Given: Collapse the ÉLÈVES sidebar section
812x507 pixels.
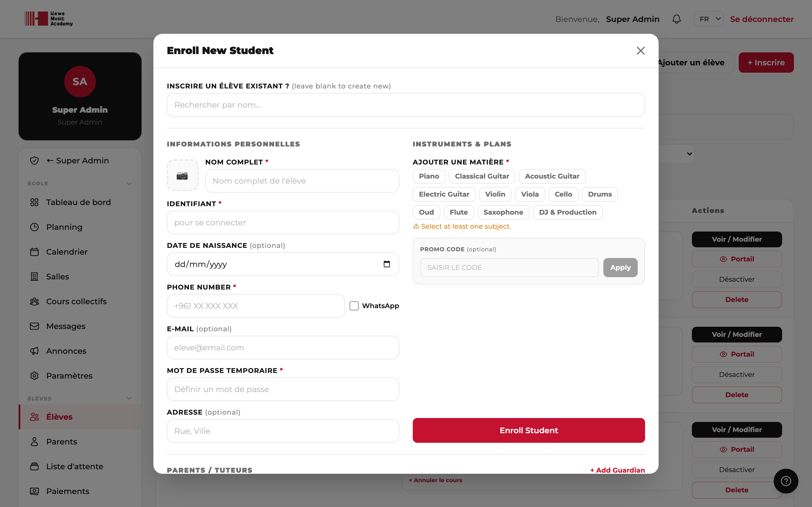Looking at the screenshot, I should pos(129,398).
